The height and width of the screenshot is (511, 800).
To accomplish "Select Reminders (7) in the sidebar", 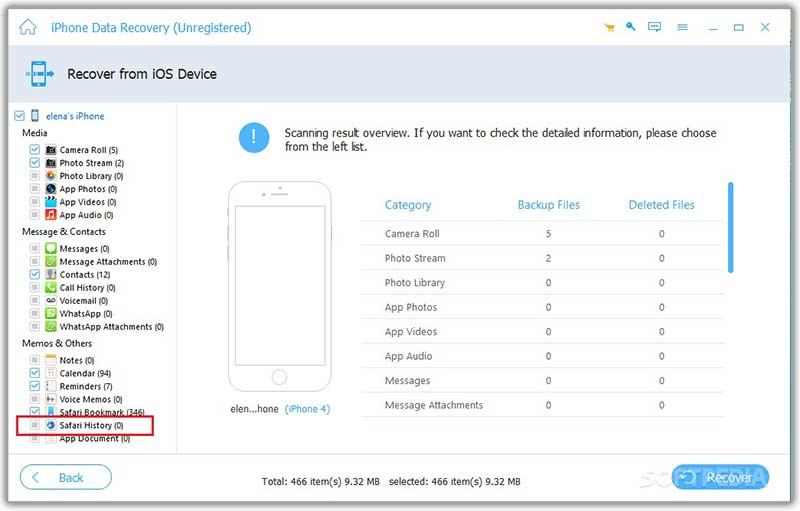I will (85, 387).
